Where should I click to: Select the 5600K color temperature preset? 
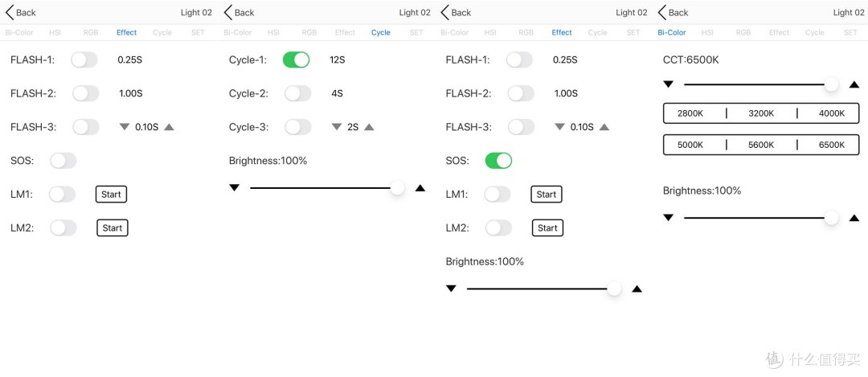click(761, 145)
